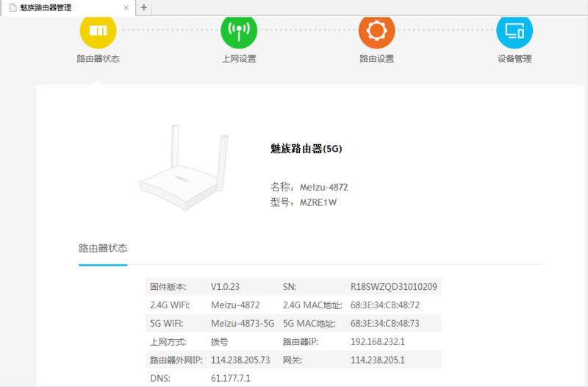Click the 名称: label
Image resolution: width=588 pixels, height=387 pixels.
[282, 187]
